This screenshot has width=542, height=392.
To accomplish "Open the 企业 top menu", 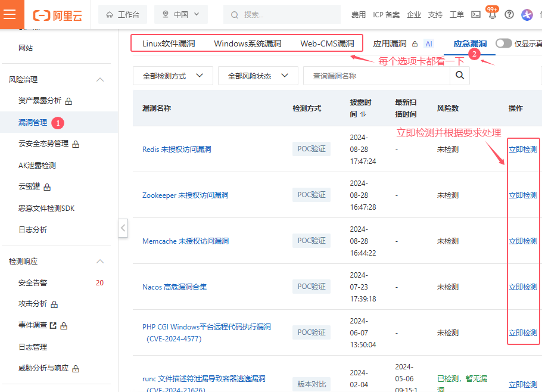I will (414, 14).
